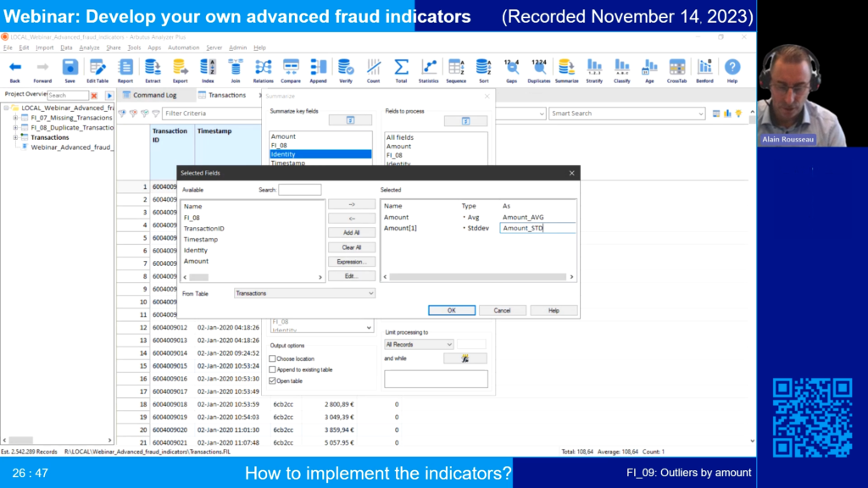Open the From Table dropdown
Viewport: 868px width, 488px height.
coord(304,293)
